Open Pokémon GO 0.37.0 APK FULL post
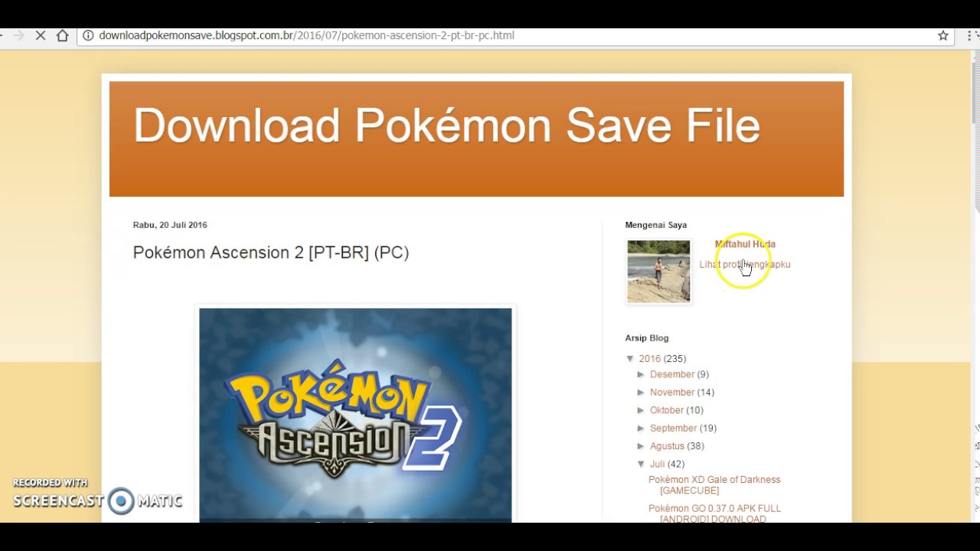The height and width of the screenshot is (551, 980). (714, 514)
